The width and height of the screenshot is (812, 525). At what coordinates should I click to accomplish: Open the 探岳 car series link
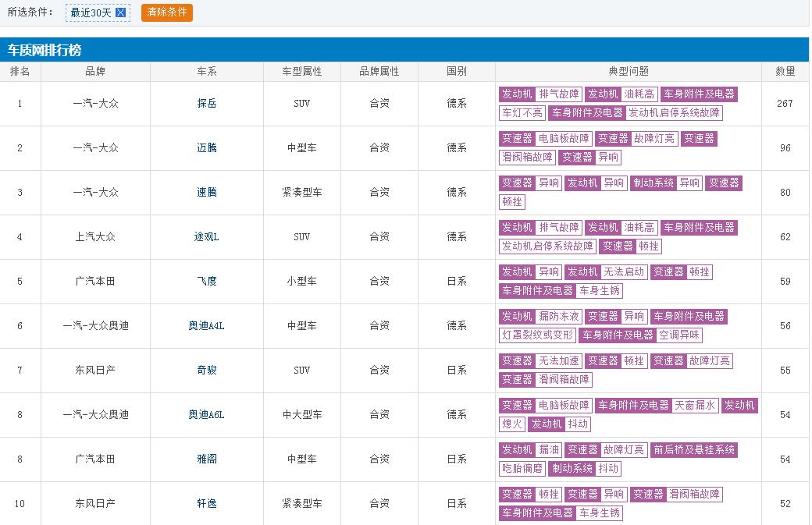point(207,104)
